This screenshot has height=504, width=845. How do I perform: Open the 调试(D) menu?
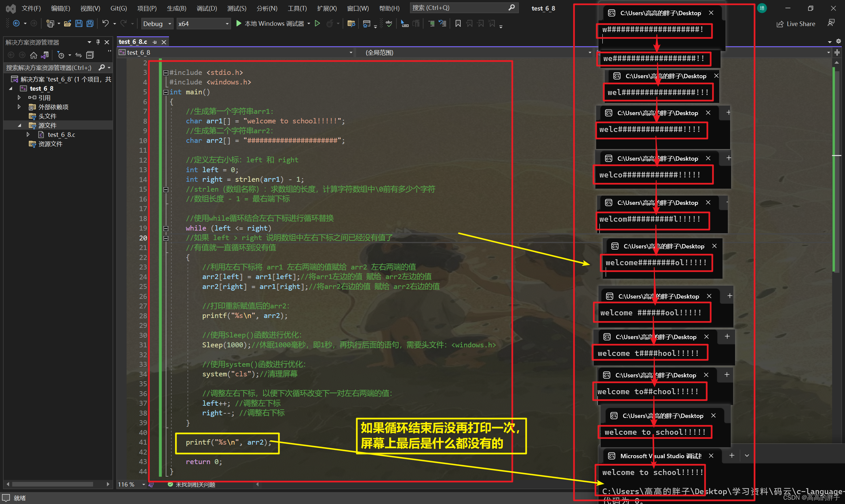[207, 8]
